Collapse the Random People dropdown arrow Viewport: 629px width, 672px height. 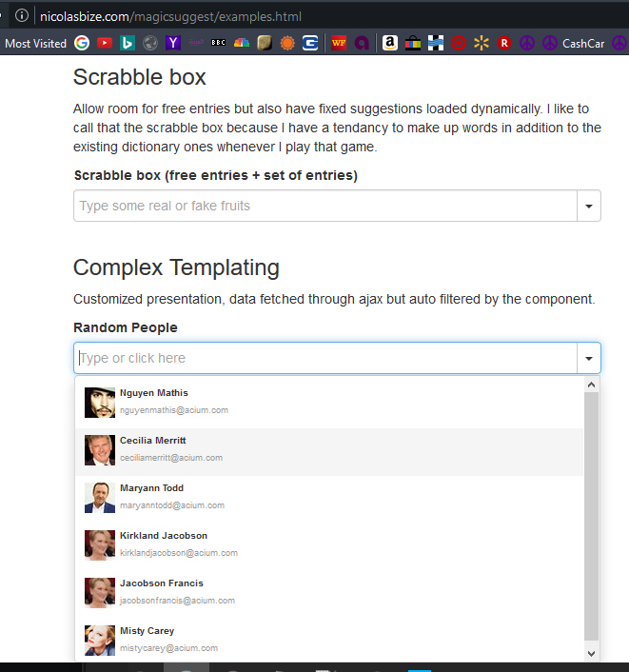coord(589,359)
